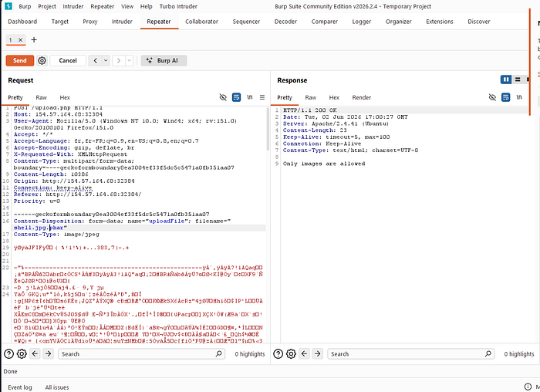Select Repeater tab 1
The width and height of the screenshot is (540, 392).
[11, 40]
